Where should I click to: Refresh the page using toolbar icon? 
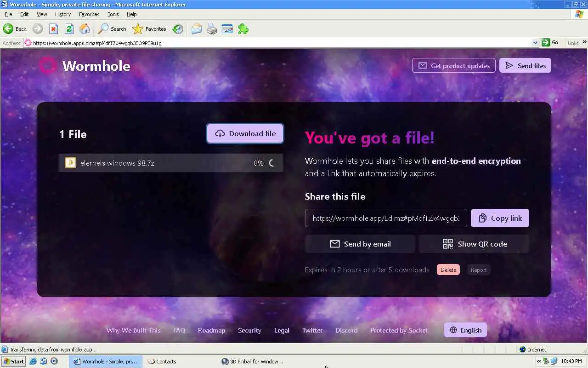(69, 29)
